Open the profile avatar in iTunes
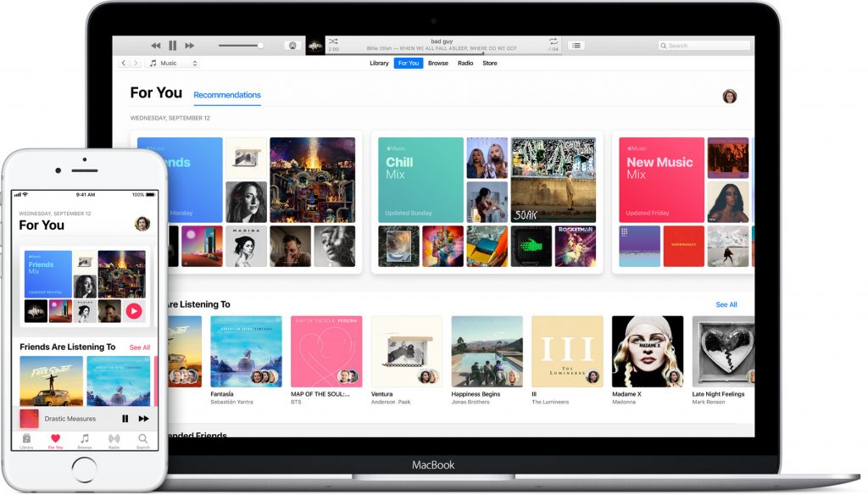 (x=730, y=97)
